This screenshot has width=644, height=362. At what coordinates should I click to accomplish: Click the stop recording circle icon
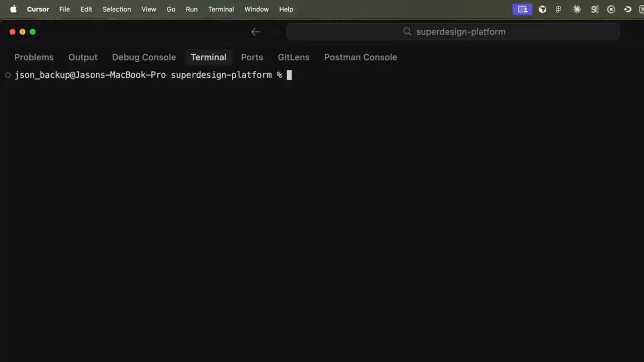point(611,9)
